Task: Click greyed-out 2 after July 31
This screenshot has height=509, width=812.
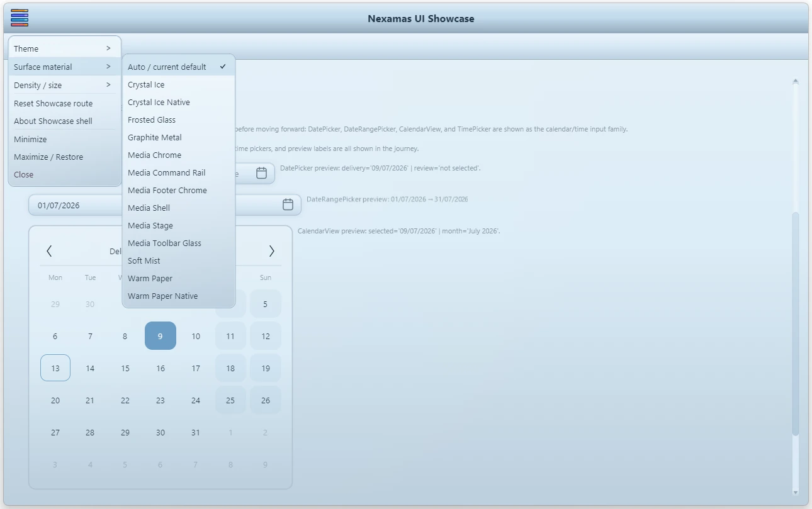Action: point(266,432)
